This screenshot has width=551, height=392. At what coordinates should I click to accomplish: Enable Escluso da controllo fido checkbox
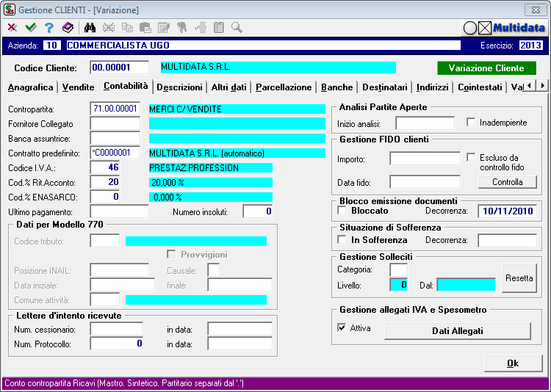[x=471, y=157]
